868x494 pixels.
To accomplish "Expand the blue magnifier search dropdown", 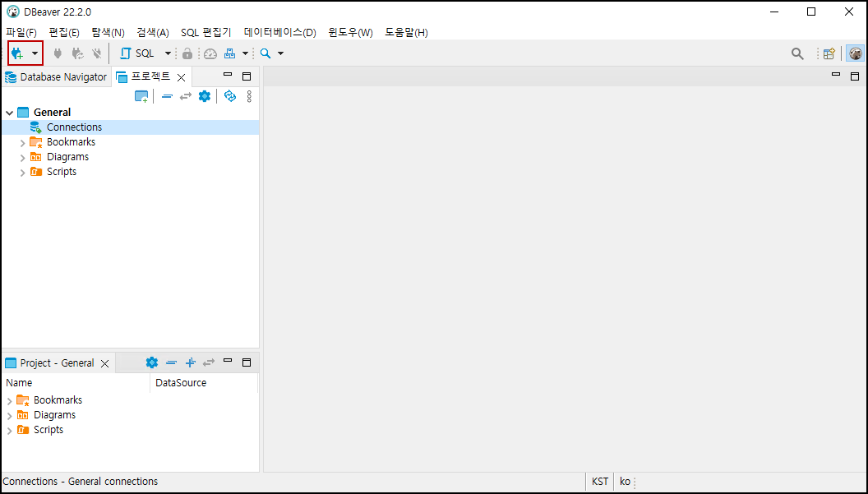I will (280, 53).
